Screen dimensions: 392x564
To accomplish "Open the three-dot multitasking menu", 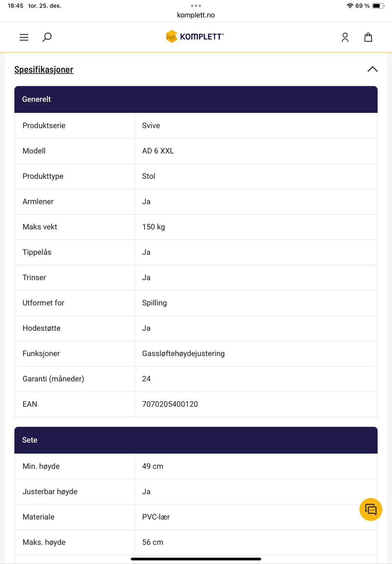I will click(x=196, y=6).
